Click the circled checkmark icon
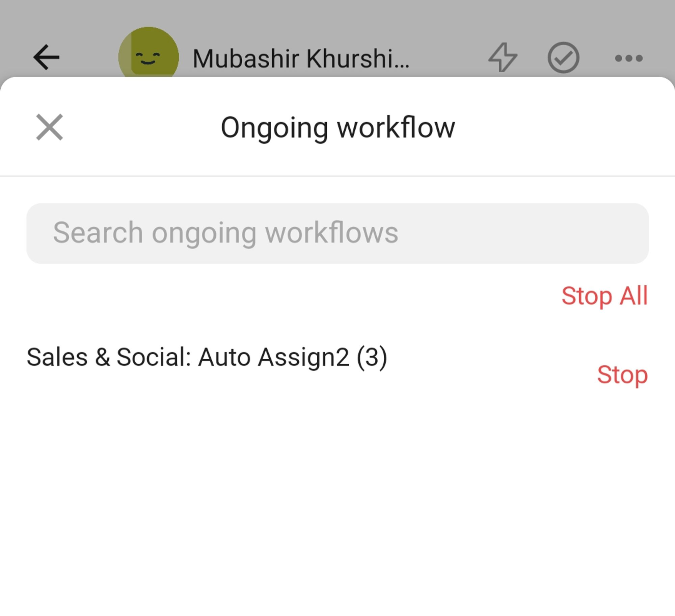 tap(563, 57)
